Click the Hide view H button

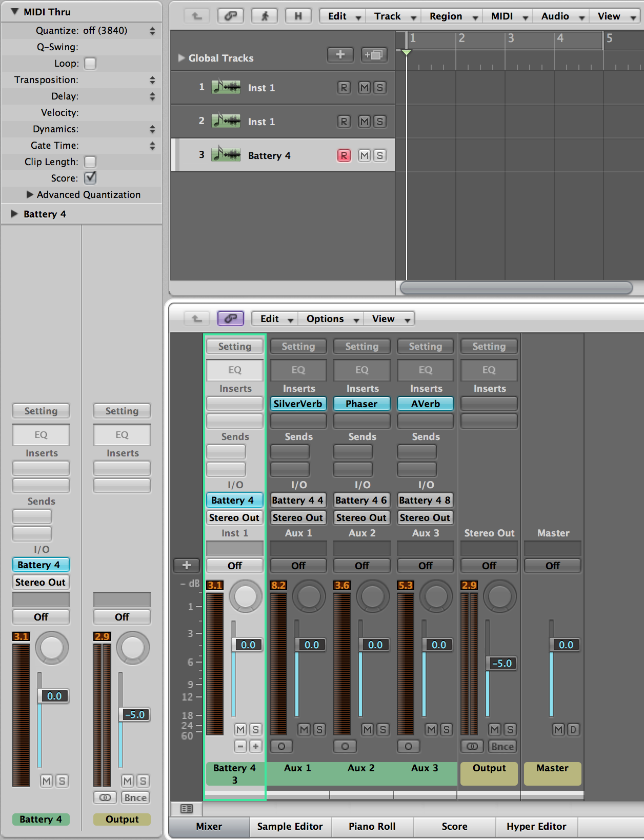click(298, 16)
